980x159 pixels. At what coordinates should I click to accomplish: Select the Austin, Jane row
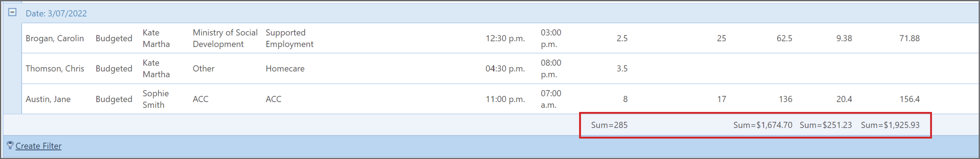click(500, 99)
